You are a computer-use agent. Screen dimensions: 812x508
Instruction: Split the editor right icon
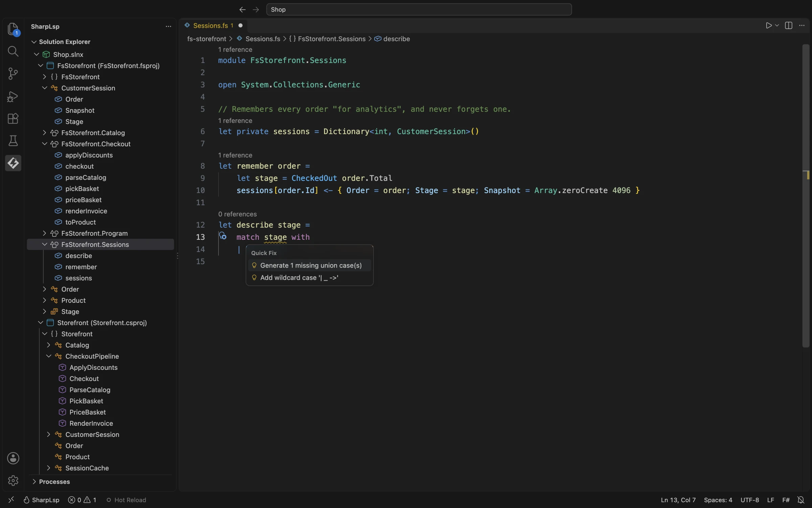coord(789,26)
